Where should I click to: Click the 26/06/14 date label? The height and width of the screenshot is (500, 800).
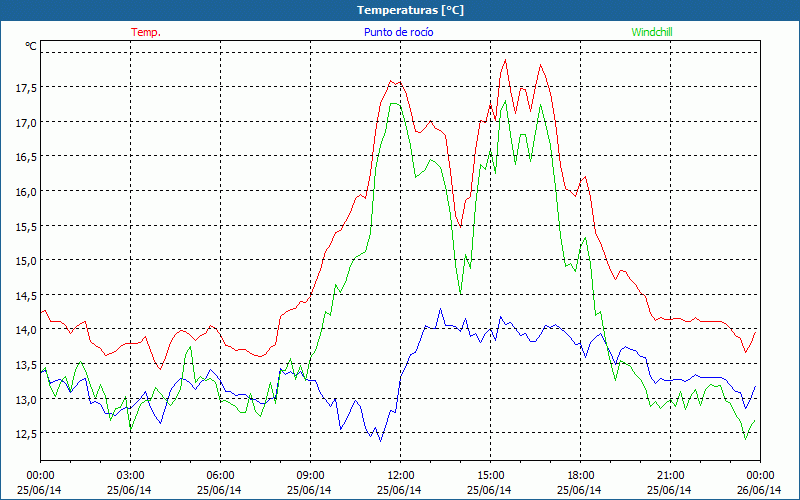[759, 490]
